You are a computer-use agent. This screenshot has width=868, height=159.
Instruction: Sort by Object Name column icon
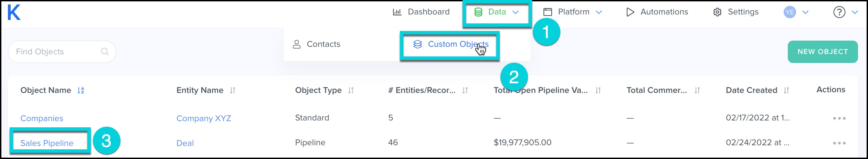tap(81, 91)
